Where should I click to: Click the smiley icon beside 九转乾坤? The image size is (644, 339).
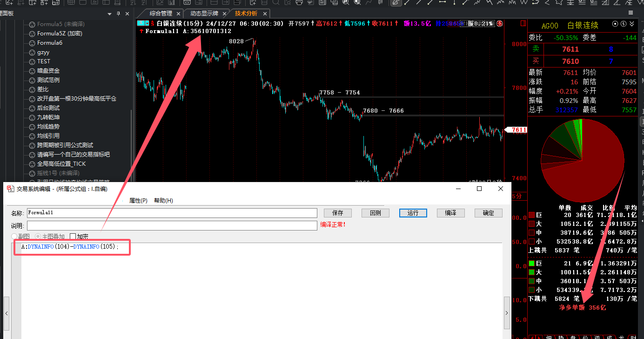click(32, 117)
